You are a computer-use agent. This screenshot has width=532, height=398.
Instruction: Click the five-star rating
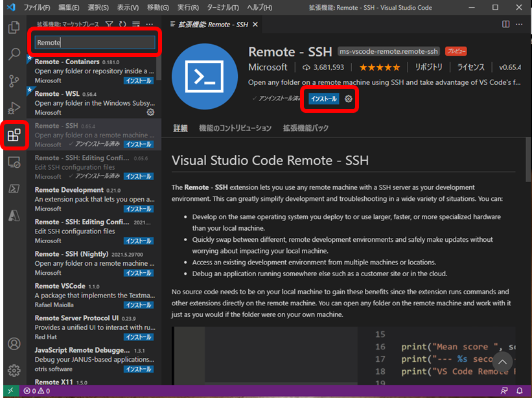380,67
